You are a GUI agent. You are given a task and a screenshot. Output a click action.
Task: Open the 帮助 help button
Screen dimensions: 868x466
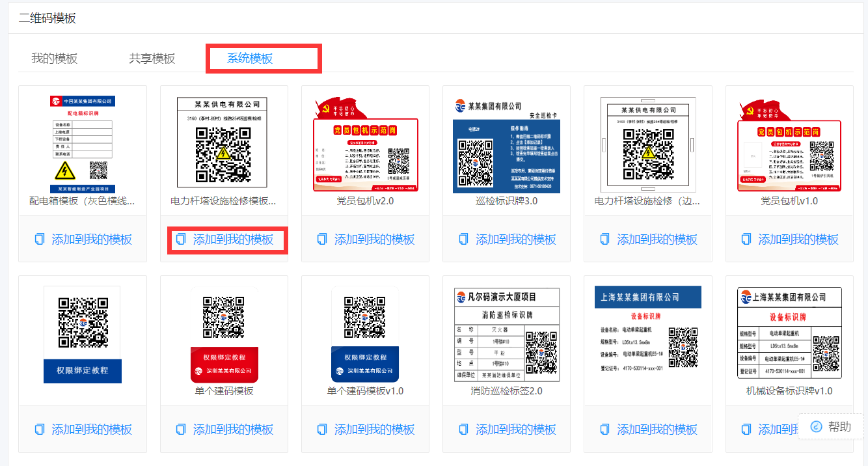(830, 426)
